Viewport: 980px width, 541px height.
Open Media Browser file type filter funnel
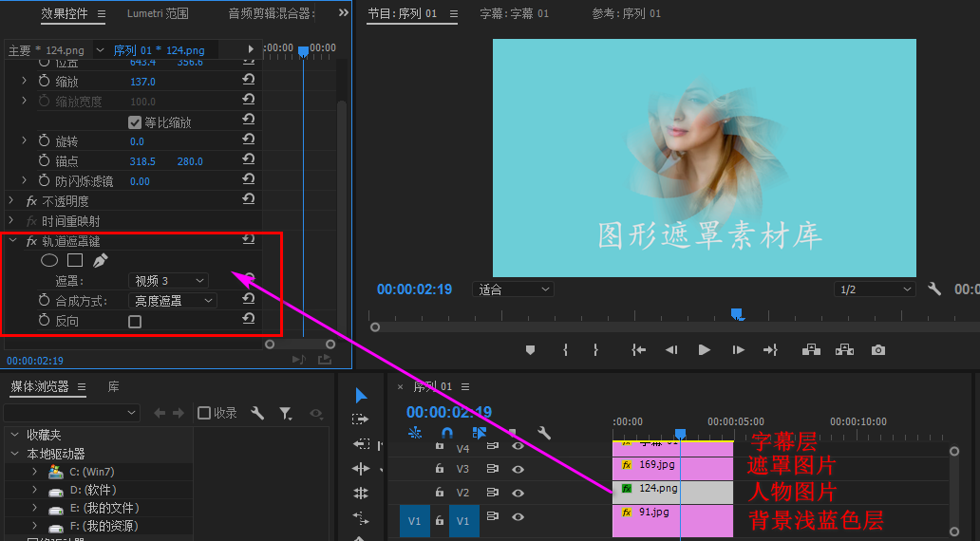click(286, 413)
